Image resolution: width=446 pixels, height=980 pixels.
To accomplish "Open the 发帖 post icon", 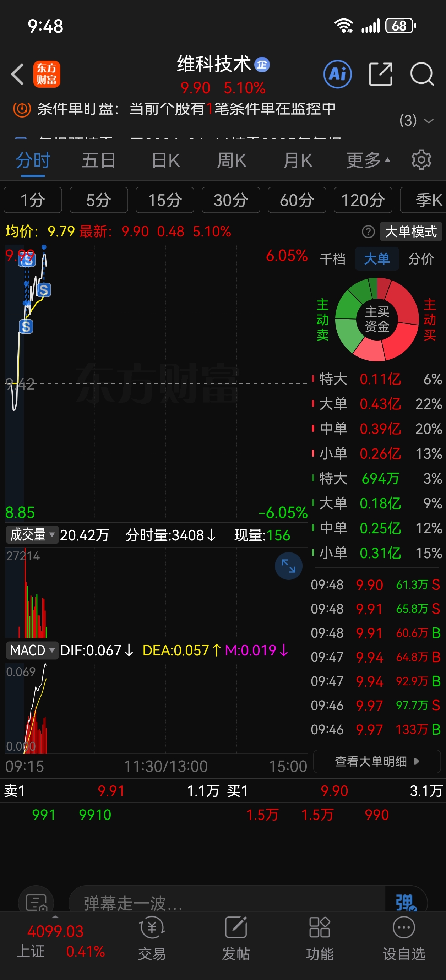I will [236, 938].
